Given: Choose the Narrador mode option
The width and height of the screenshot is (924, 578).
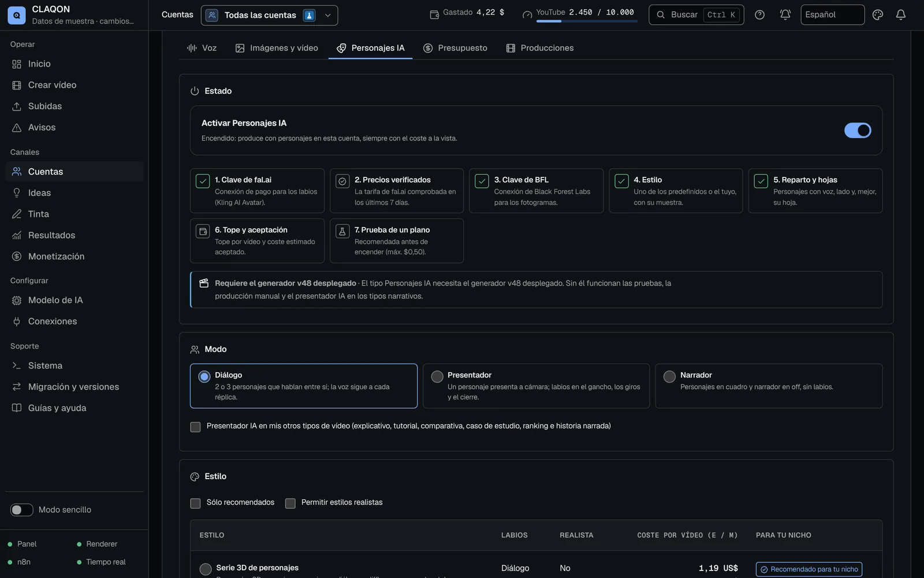Looking at the screenshot, I should pos(769,386).
